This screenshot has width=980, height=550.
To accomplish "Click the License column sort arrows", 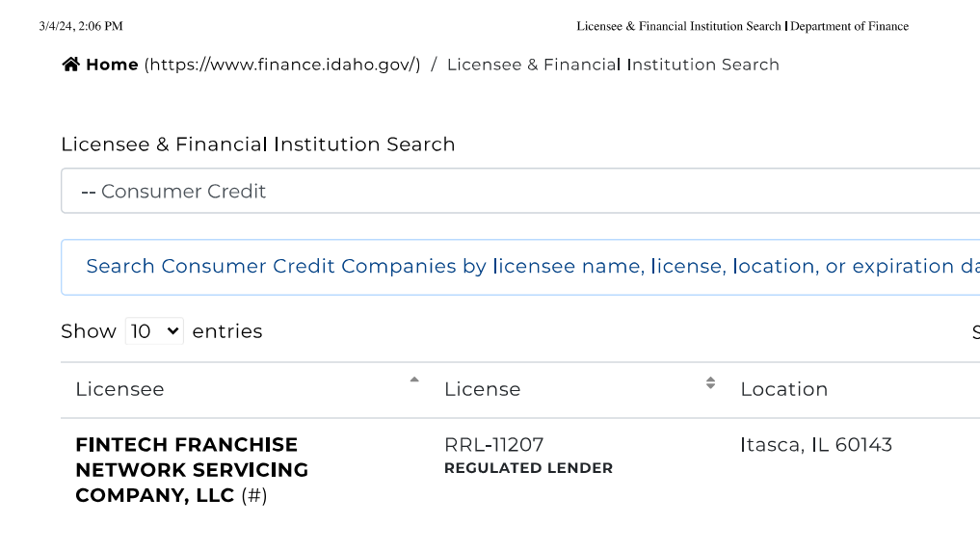I will pos(710,383).
